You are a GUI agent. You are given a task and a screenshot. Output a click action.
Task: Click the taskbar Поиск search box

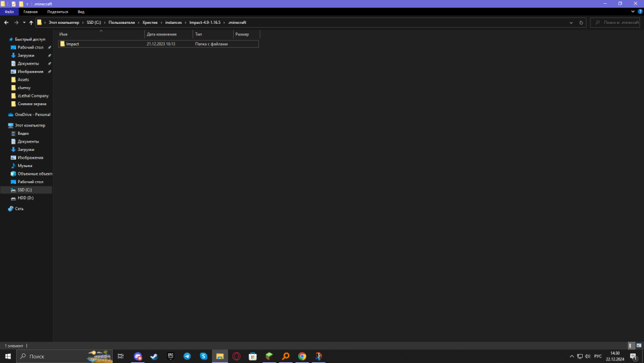64,357
